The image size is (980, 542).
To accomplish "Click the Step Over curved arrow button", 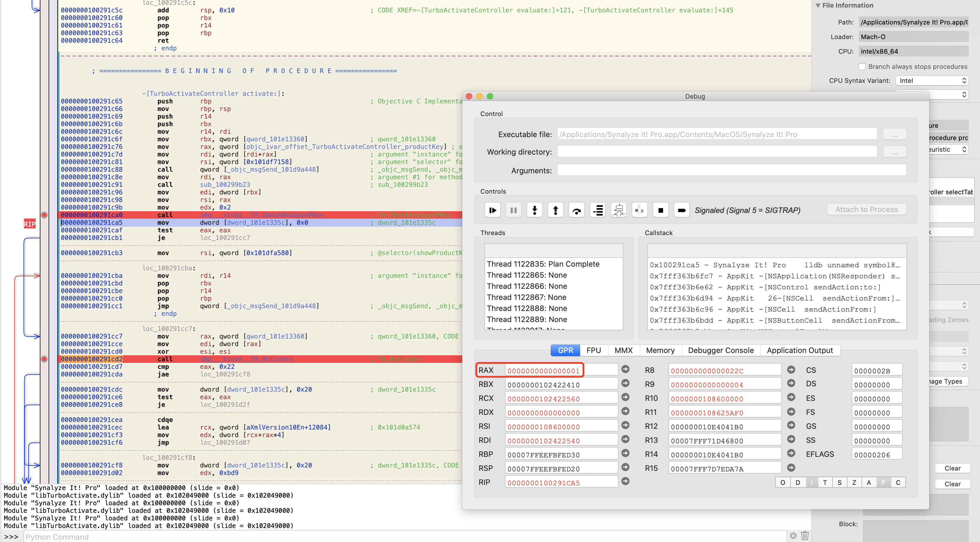I will point(576,210).
